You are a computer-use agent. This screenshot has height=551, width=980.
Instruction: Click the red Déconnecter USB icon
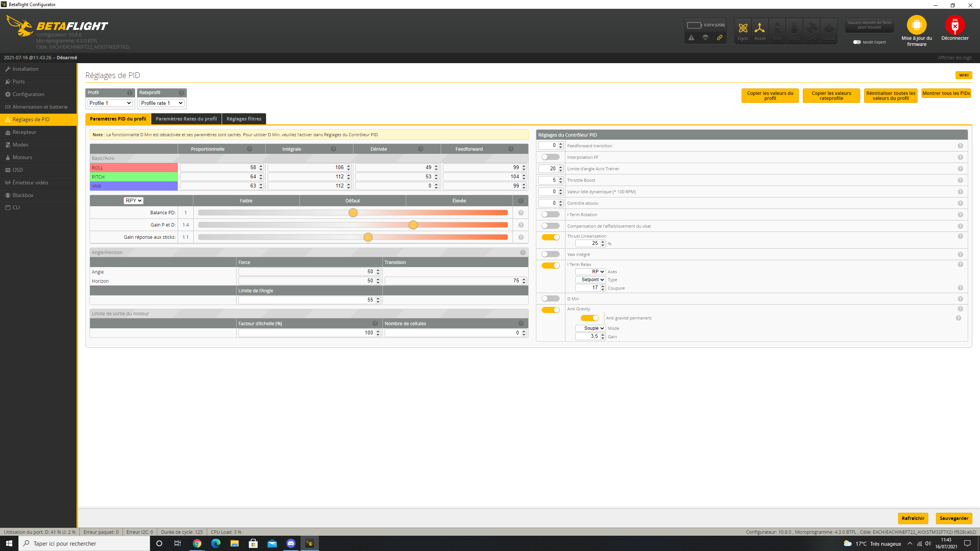pyautogui.click(x=955, y=25)
